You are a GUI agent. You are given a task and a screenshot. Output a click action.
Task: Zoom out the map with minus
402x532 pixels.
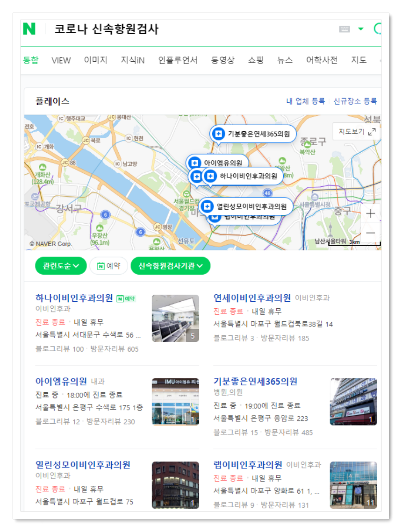click(x=370, y=233)
